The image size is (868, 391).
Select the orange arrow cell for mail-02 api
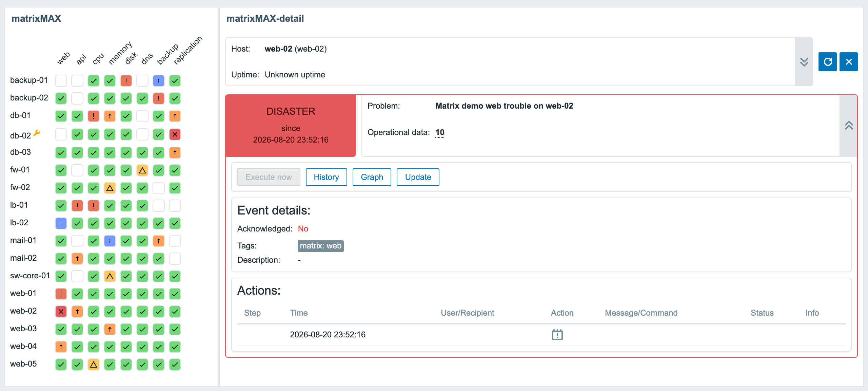[77, 259]
